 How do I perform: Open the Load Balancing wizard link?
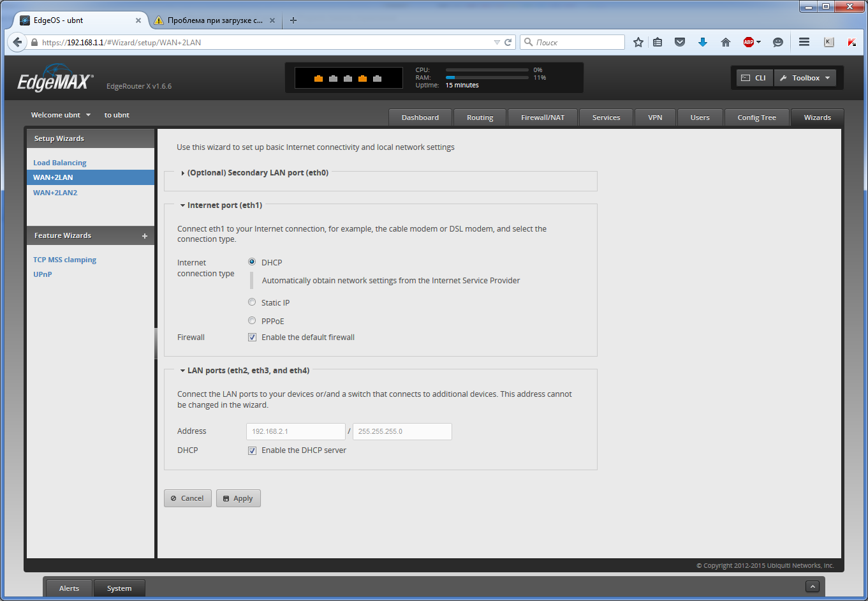point(60,163)
